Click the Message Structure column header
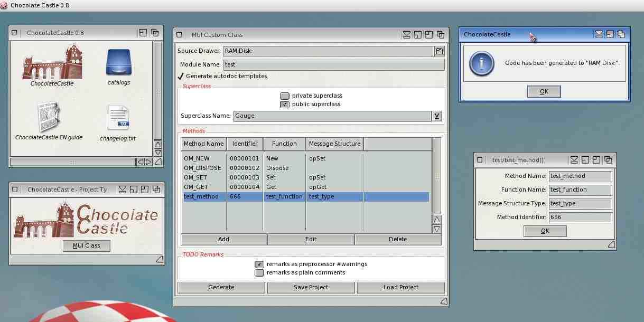 point(334,144)
